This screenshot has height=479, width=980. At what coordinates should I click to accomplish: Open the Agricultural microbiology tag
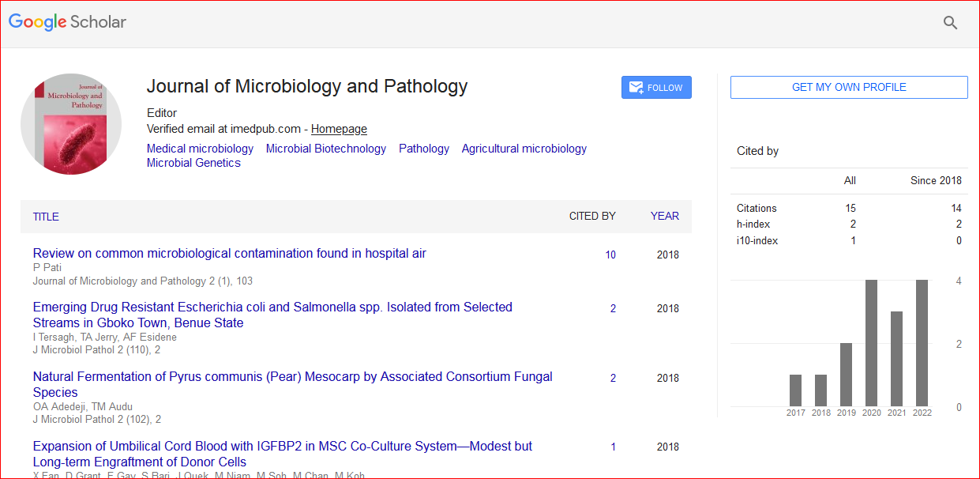[524, 149]
